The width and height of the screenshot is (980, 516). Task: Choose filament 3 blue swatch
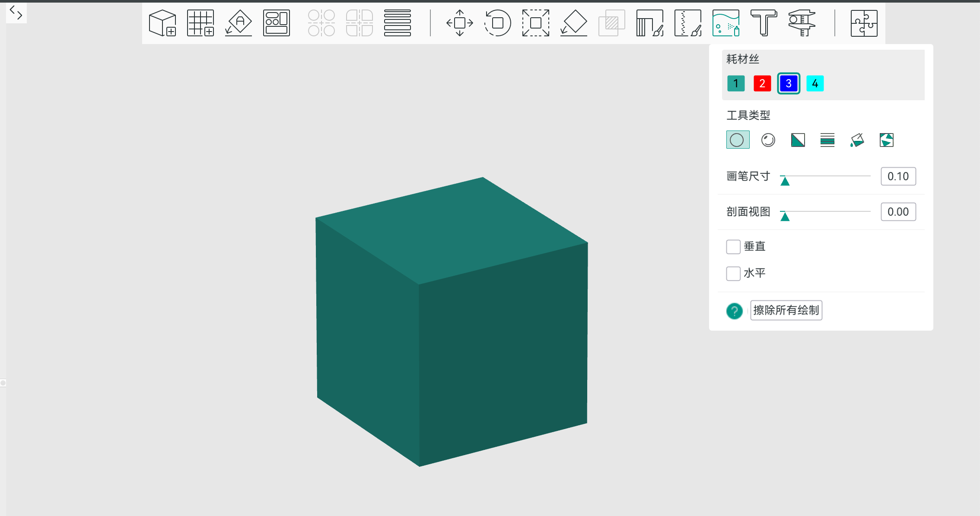(x=789, y=83)
